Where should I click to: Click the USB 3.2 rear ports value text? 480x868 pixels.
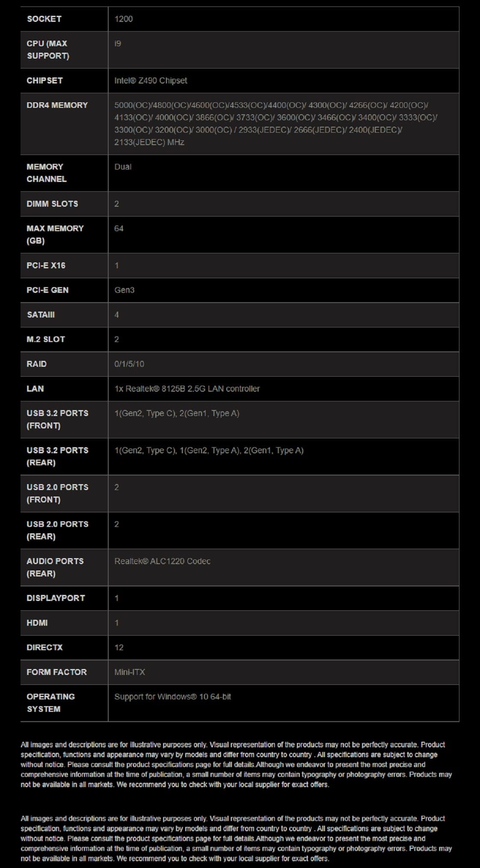pos(209,450)
